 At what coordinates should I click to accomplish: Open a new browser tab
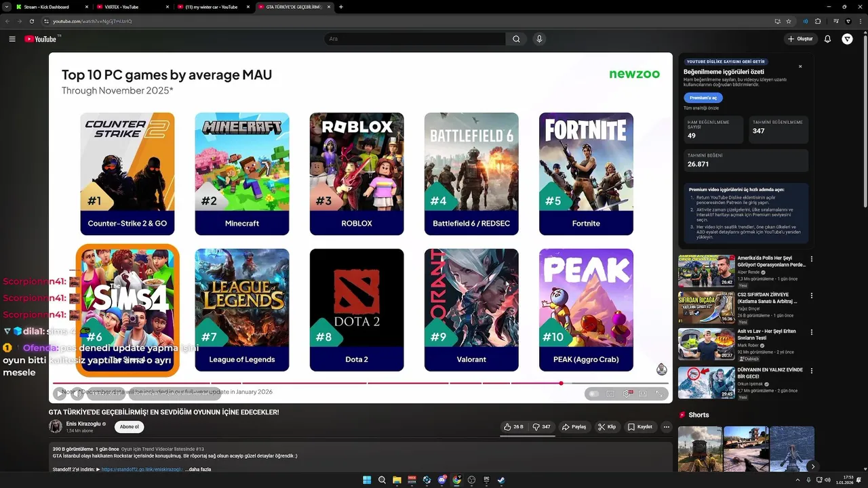341,7
